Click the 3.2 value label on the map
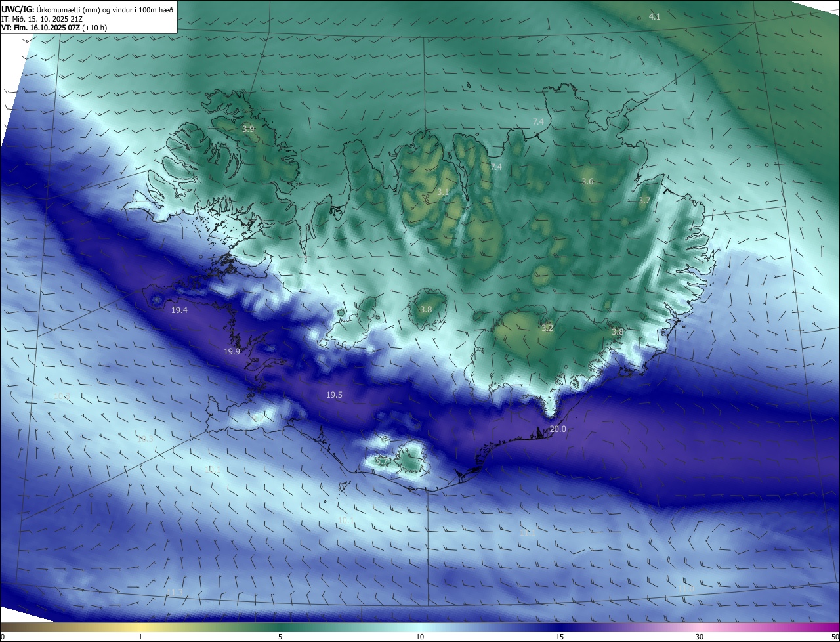The width and height of the screenshot is (840, 642). coord(547,328)
